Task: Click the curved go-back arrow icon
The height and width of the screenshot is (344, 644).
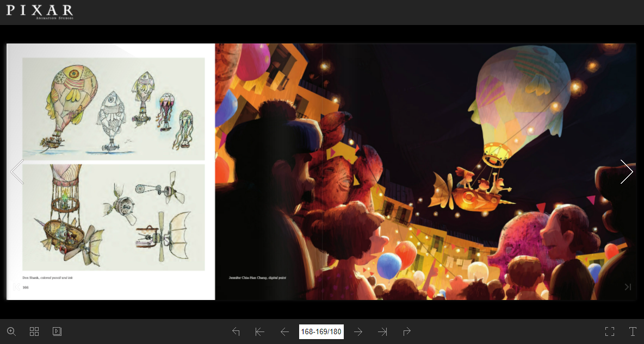Action: pos(236,332)
